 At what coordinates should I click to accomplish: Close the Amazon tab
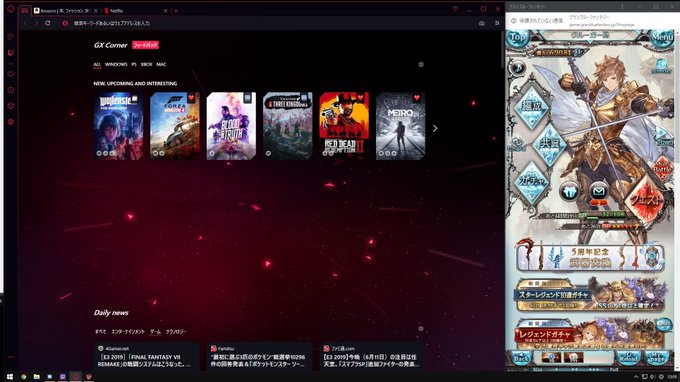pyautogui.click(x=95, y=10)
